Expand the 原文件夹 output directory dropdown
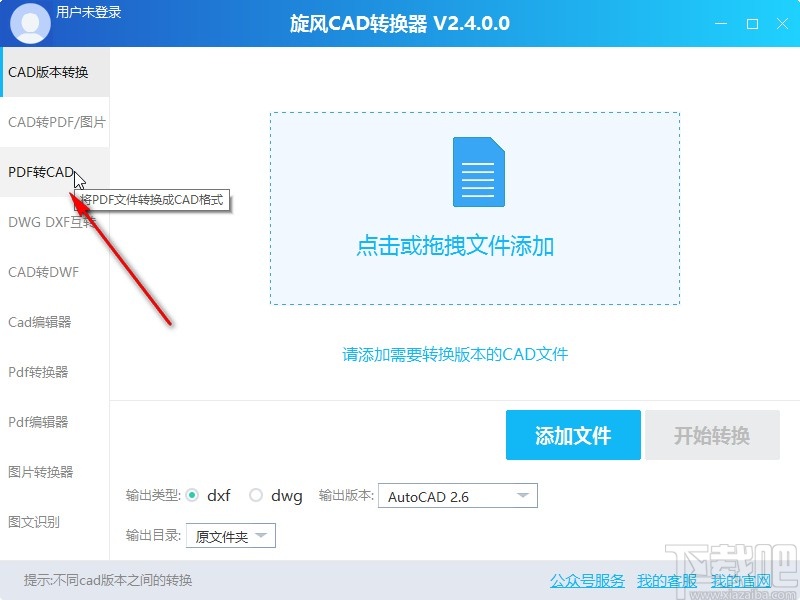This screenshot has width=800, height=600. click(x=228, y=535)
